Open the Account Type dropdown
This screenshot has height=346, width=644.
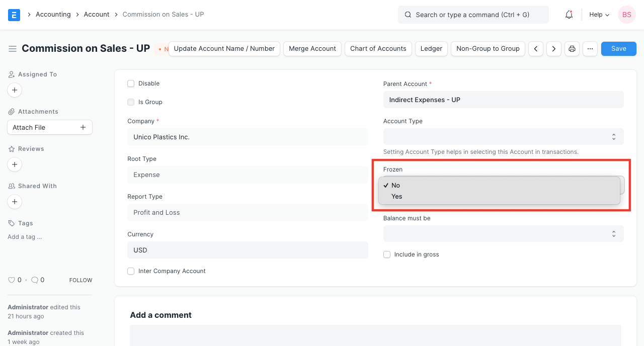(503, 137)
